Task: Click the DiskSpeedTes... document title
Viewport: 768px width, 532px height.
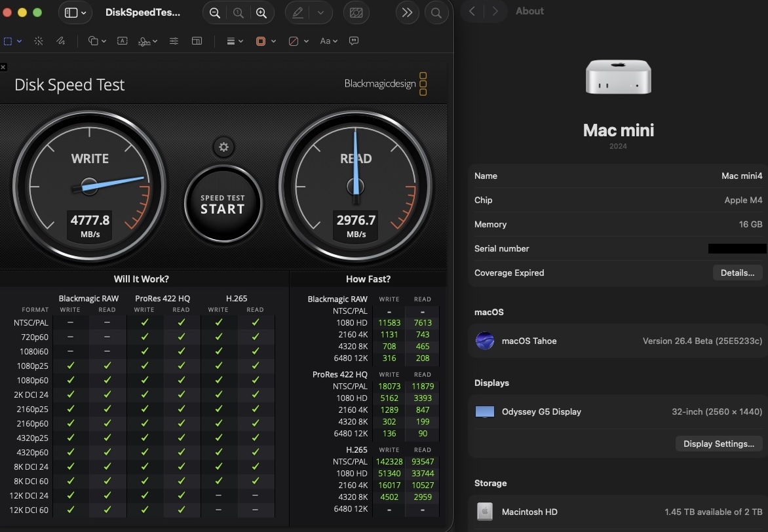Action: pos(143,12)
